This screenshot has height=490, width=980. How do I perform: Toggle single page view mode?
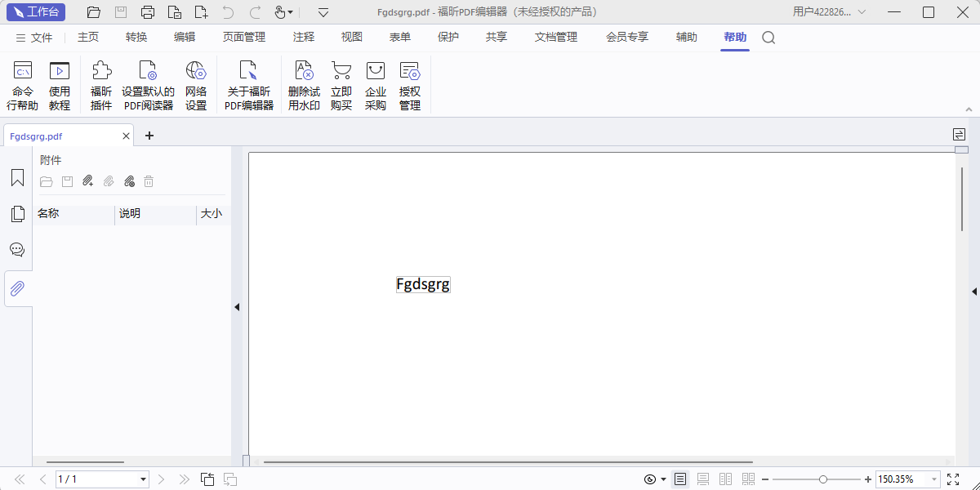pyautogui.click(x=682, y=479)
